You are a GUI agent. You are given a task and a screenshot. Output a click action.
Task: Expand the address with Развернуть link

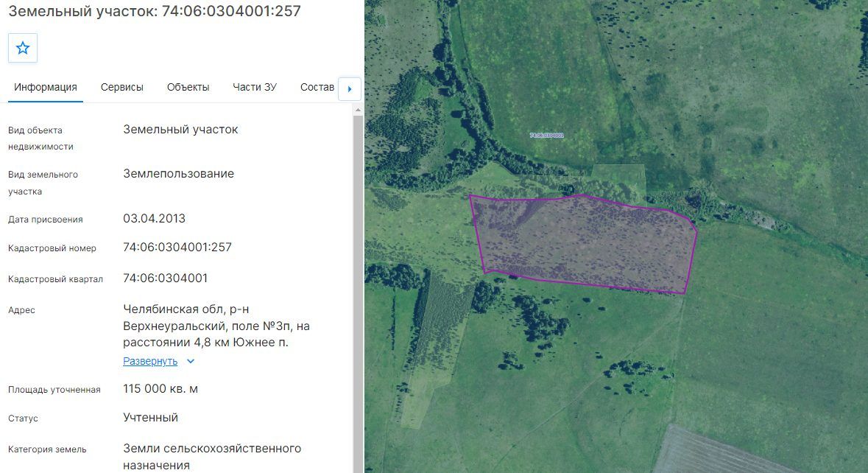pyautogui.click(x=150, y=361)
